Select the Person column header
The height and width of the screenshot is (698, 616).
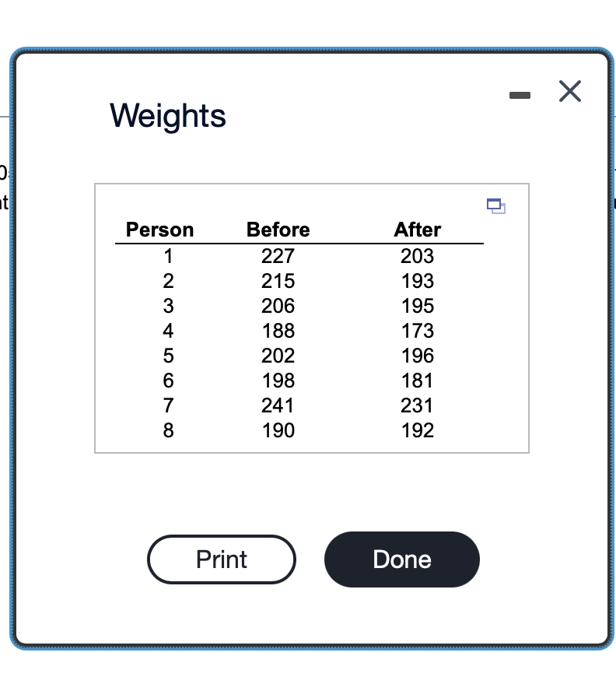click(159, 230)
